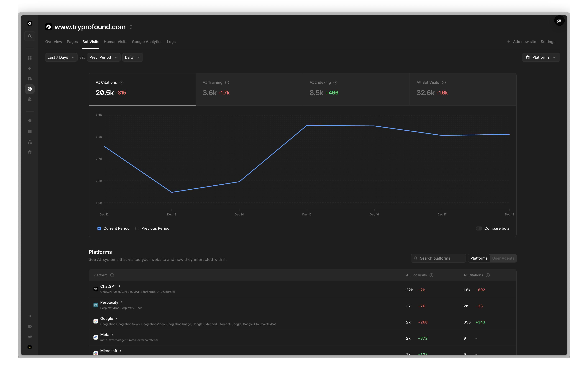This screenshot has height=382, width=588.
Task: Open the Last 7 Days date range dropdown
Action: tap(61, 57)
